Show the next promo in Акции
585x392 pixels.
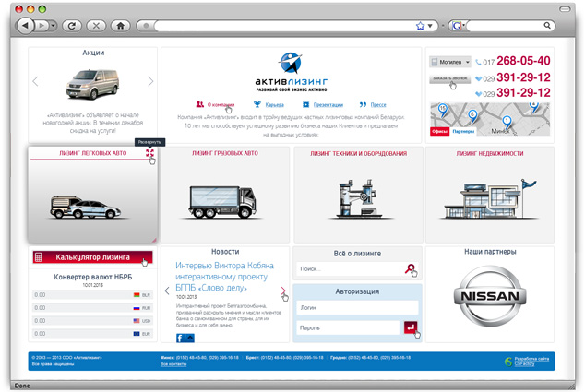pos(150,81)
